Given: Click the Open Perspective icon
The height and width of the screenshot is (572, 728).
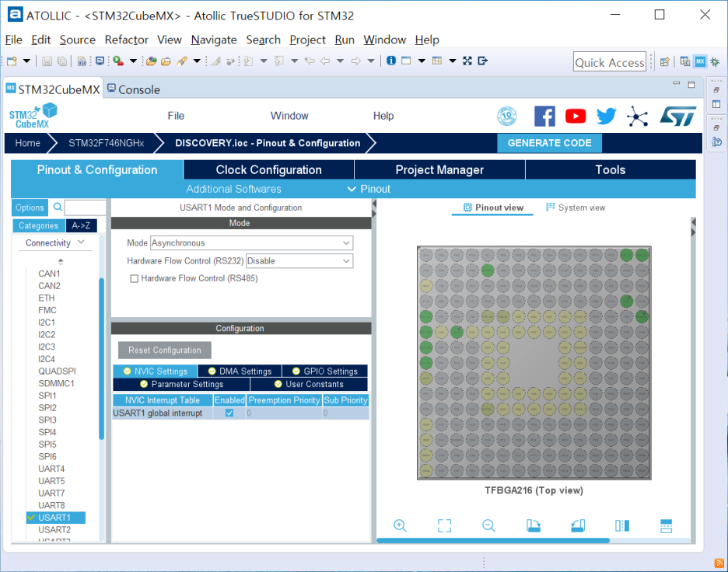Looking at the screenshot, I should coord(665,61).
